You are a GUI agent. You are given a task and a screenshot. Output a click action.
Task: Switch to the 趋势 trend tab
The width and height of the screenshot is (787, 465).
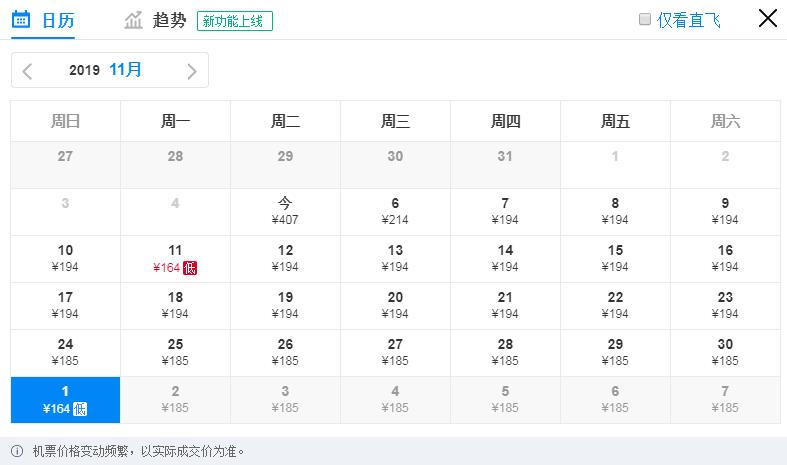point(155,21)
